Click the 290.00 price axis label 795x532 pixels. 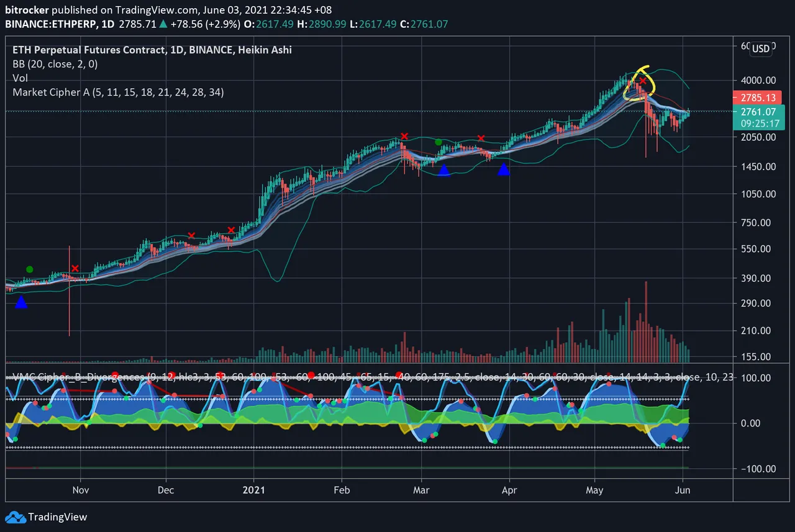pos(757,303)
